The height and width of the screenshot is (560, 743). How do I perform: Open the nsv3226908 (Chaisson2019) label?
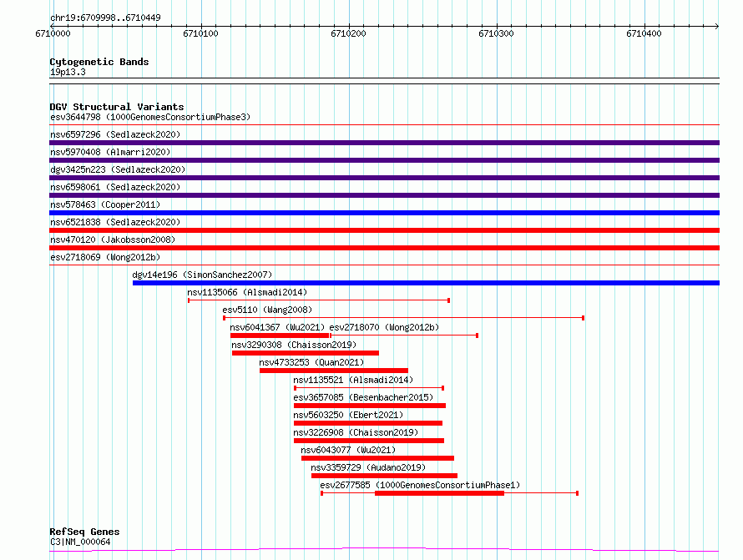coord(356,432)
